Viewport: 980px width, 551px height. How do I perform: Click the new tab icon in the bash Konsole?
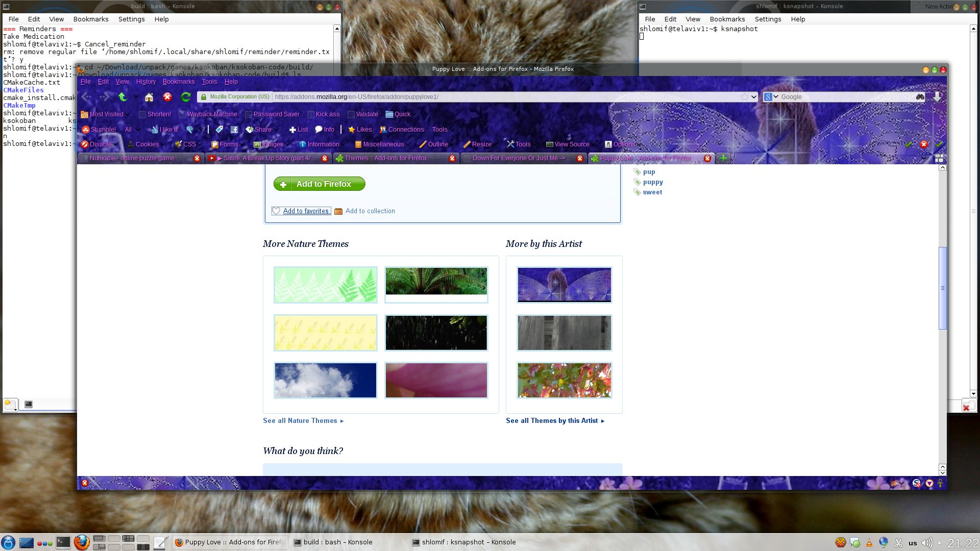(x=10, y=405)
